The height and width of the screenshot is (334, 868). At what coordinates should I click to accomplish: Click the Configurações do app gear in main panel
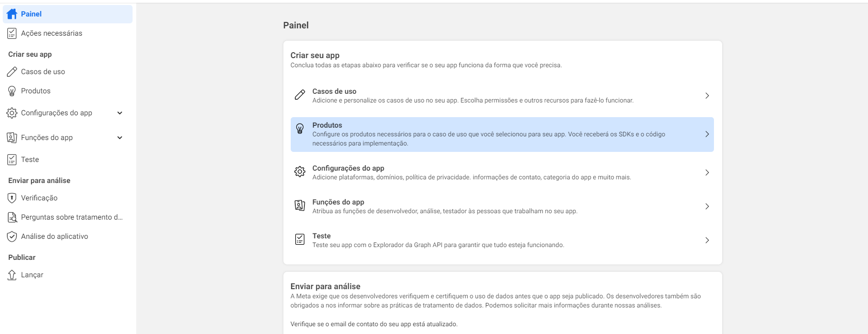pos(300,172)
